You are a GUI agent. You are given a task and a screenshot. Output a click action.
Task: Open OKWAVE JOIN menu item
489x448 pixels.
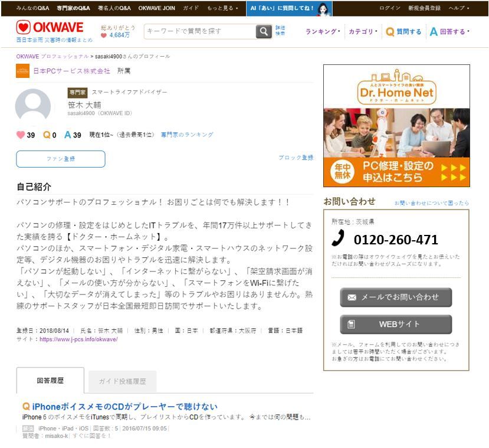coord(156,8)
